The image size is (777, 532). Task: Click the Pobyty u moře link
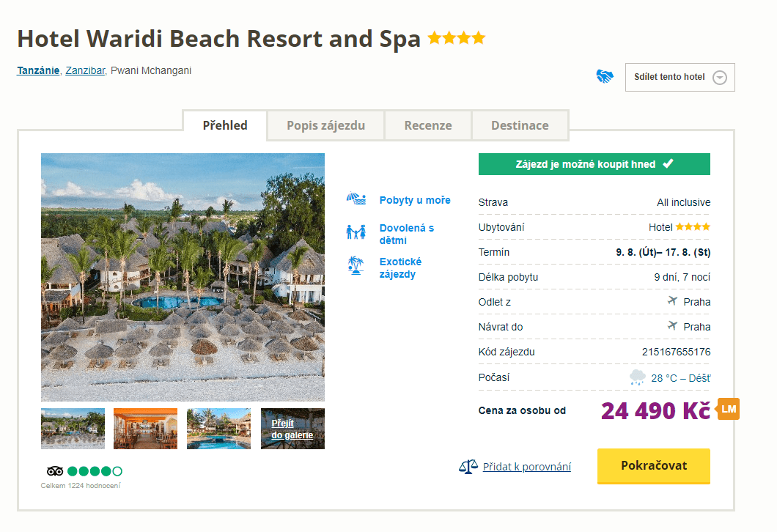tap(415, 200)
